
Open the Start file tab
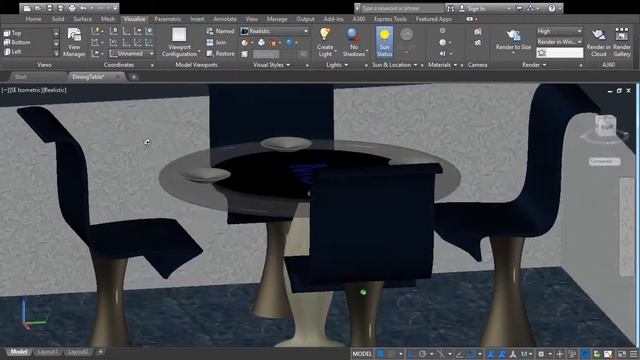point(20,77)
